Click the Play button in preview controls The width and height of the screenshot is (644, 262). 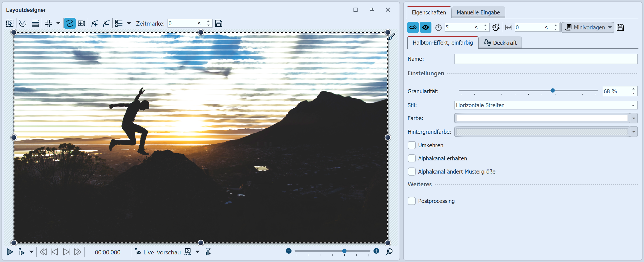click(x=10, y=252)
